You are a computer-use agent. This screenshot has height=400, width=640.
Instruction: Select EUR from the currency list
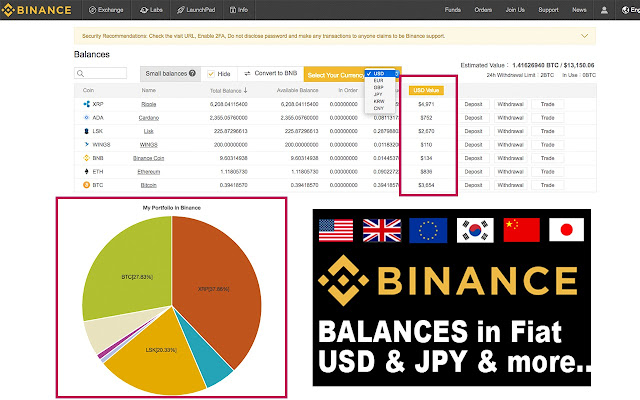click(378, 81)
